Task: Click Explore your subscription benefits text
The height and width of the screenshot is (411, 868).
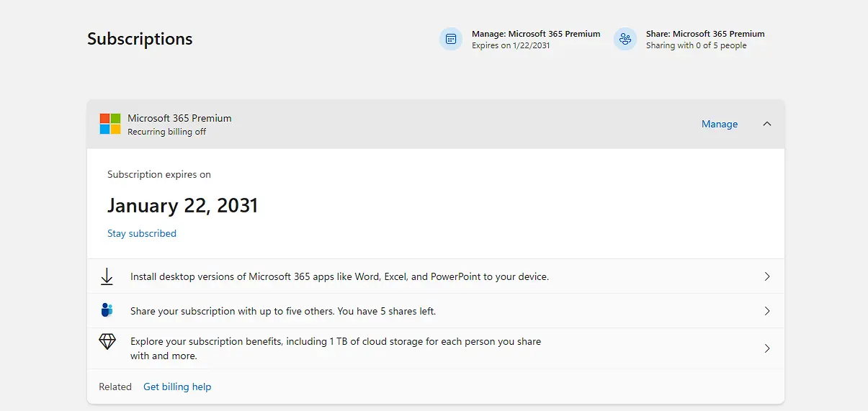Action: coord(336,348)
